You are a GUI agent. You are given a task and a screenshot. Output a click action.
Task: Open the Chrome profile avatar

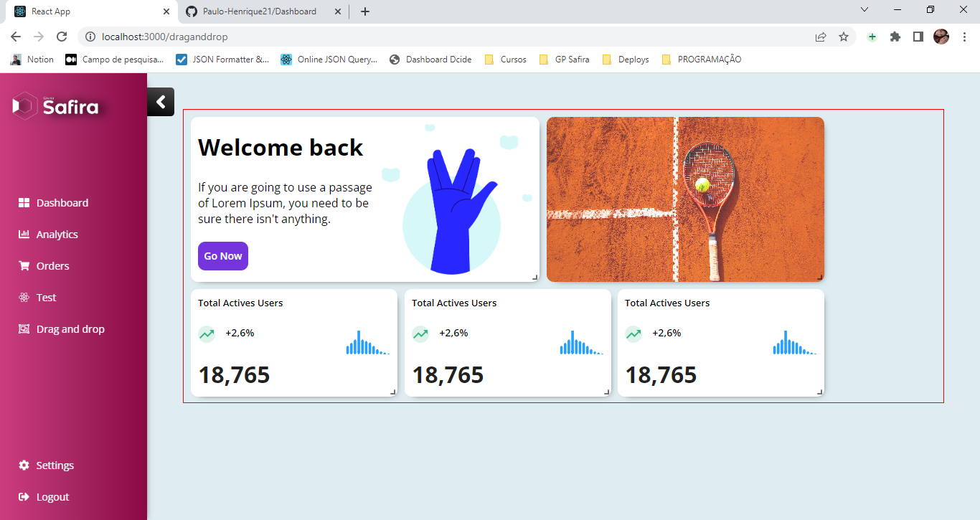tap(941, 37)
